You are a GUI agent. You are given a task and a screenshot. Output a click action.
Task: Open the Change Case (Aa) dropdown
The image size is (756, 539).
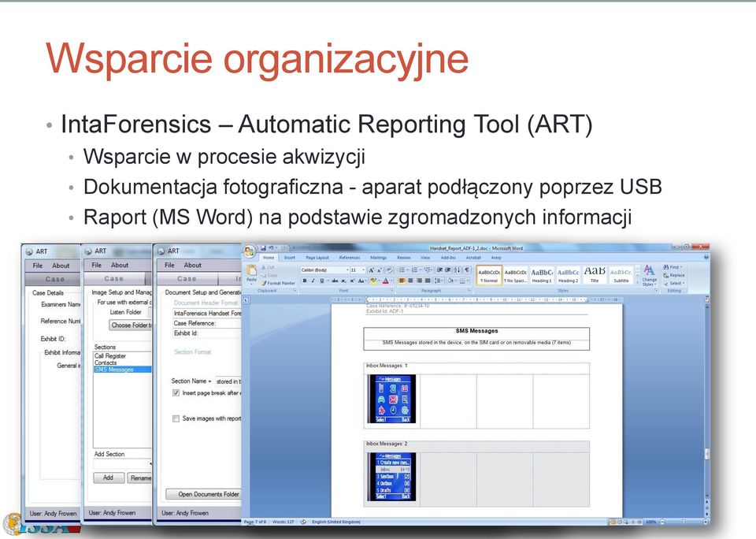(x=362, y=281)
